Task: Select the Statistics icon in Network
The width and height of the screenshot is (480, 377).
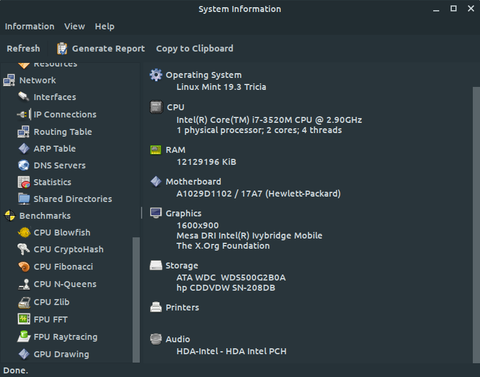Action: pyautogui.click(x=24, y=182)
